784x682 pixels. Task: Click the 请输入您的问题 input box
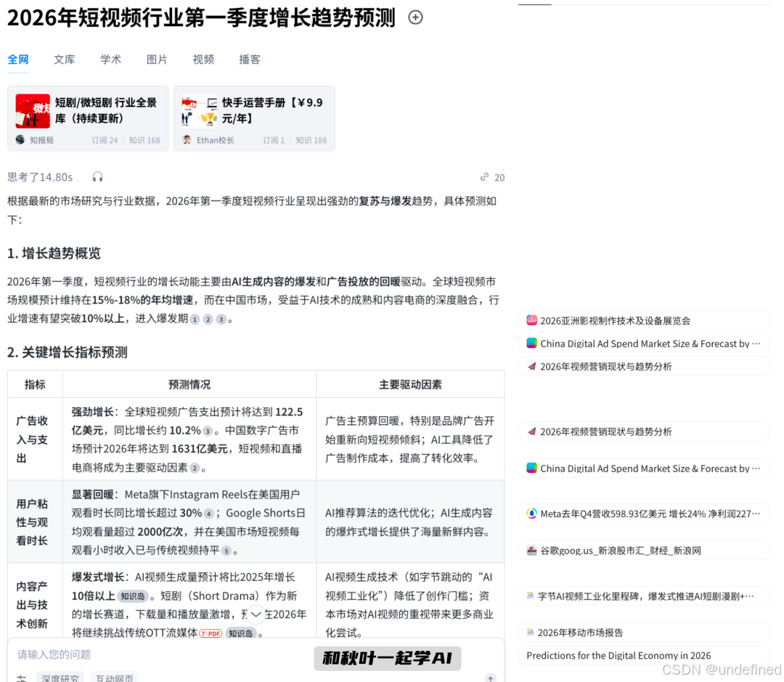click(145, 654)
